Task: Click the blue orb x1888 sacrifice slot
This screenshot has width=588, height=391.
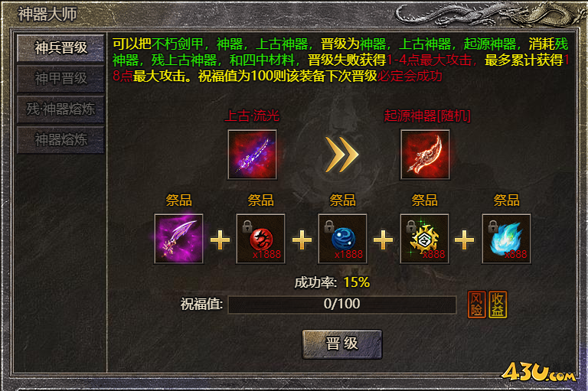Action: (342, 239)
